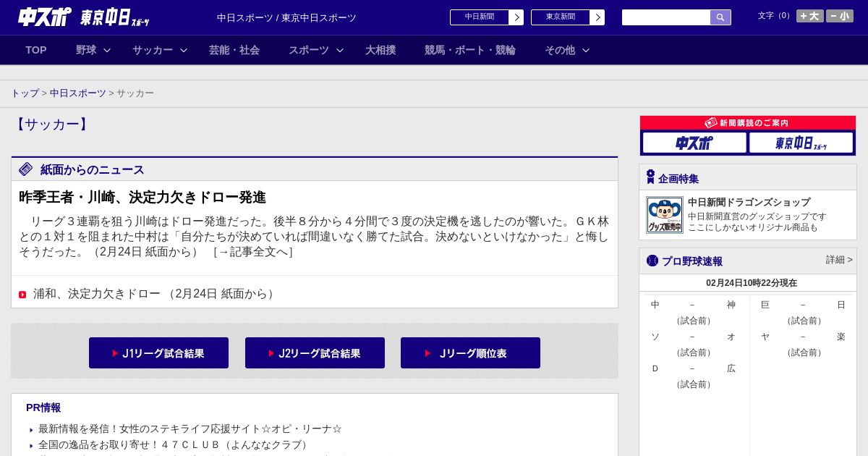Open Jリーグ順位表 button
This screenshot has height=456, width=868.
pyautogui.click(x=470, y=353)
